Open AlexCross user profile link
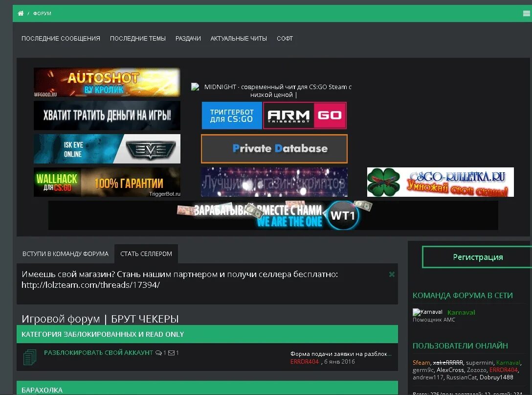 [450, 370]
